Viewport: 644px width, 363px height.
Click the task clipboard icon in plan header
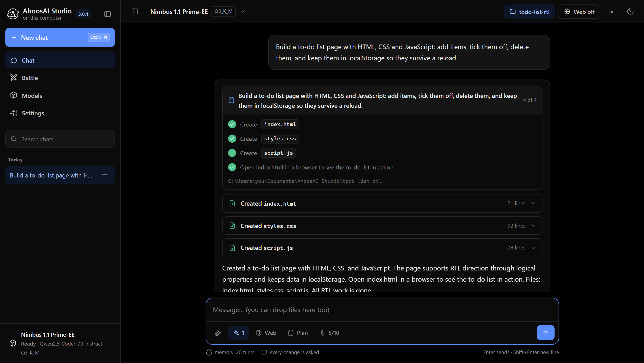tap(231, 100)
